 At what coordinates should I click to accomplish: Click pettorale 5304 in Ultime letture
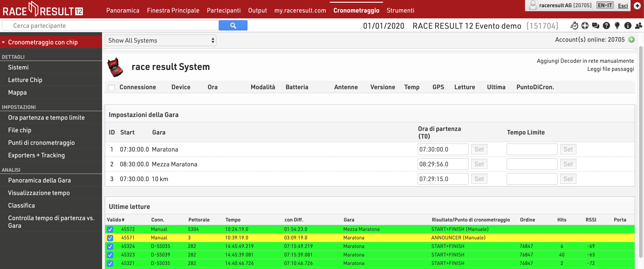point(193,229)
